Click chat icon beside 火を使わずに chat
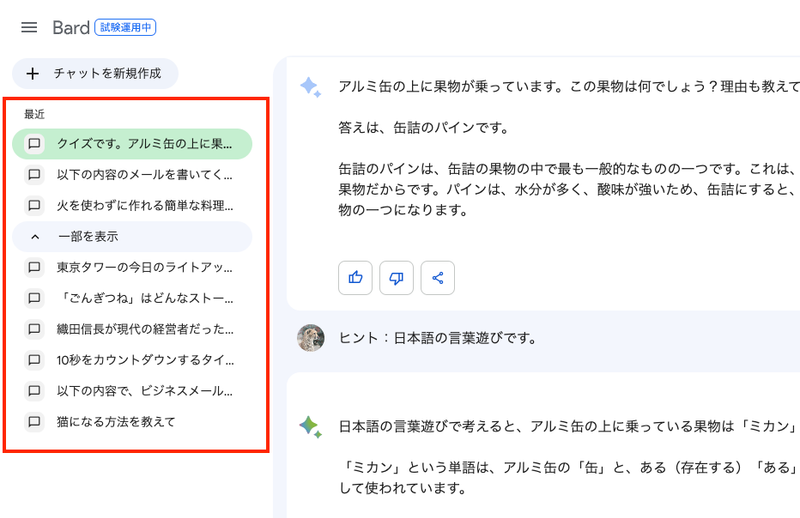The height and width of the screenshot is (518, 800). point(34,206)
